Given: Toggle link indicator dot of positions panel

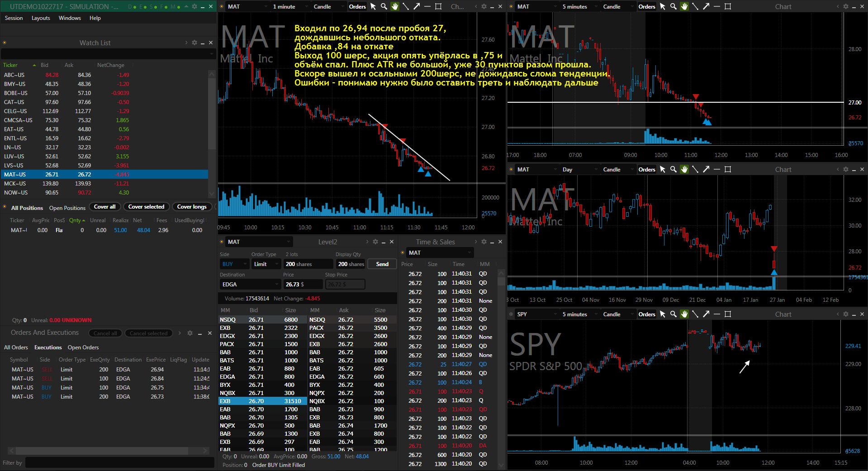Looking at the screenshot, I should click(x=5, y=207).
